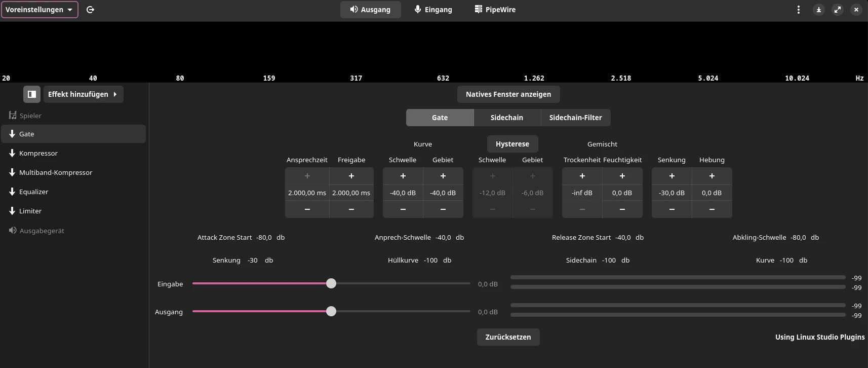Click the Abkling-Schwelle -80,0 value
The width and height of the screenshot is (868, 368).
click(798, 237)
